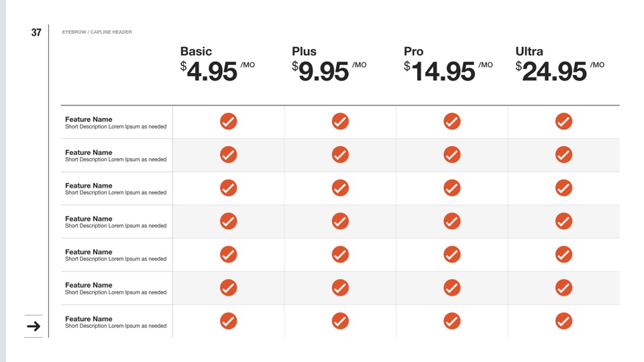Click the Plus checkmark in last feature row
Image resolution: width=644 pixels, height=362 pixels.
(340, 321)
